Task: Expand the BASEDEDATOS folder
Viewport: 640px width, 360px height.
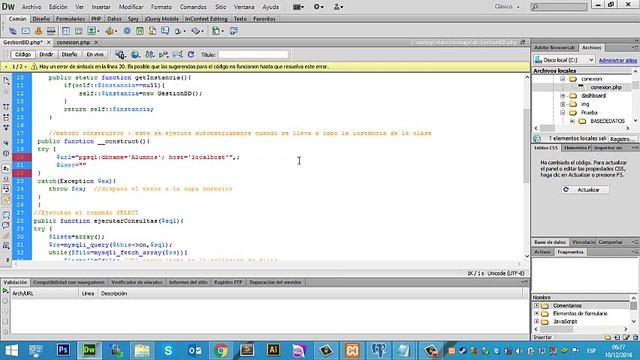Action: point(572,121)
